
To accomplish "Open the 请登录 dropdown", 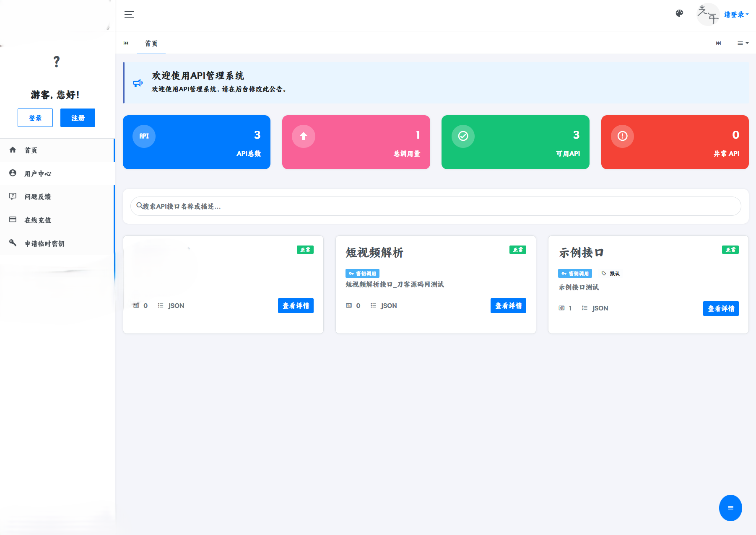I will tap(736, 15).
